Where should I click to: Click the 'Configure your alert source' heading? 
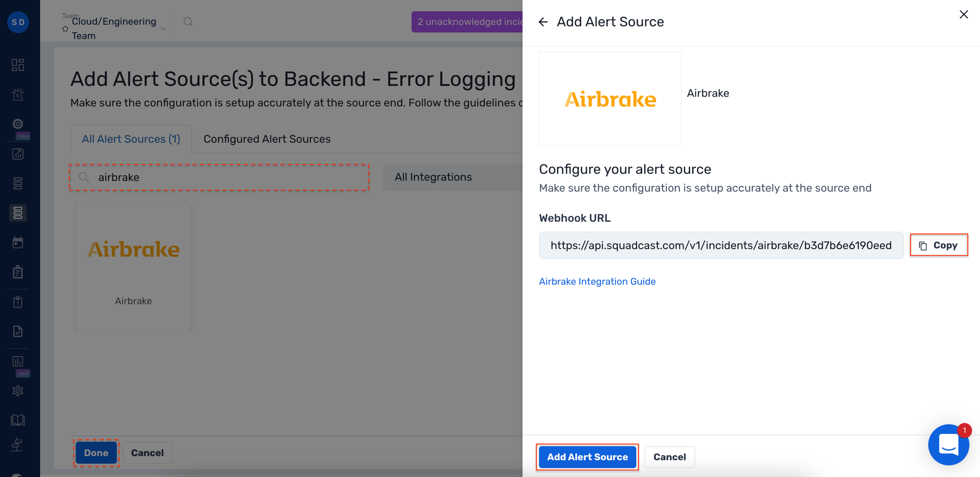point(625,169)
